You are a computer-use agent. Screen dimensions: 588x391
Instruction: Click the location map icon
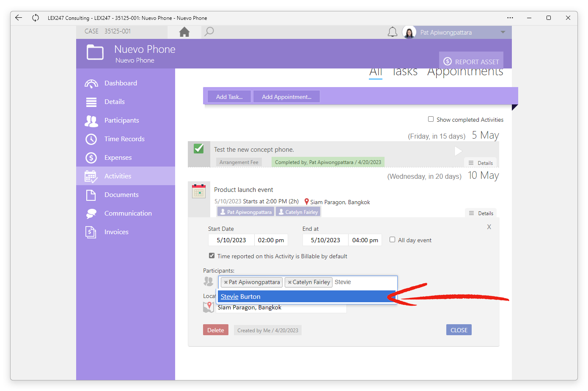208,307
